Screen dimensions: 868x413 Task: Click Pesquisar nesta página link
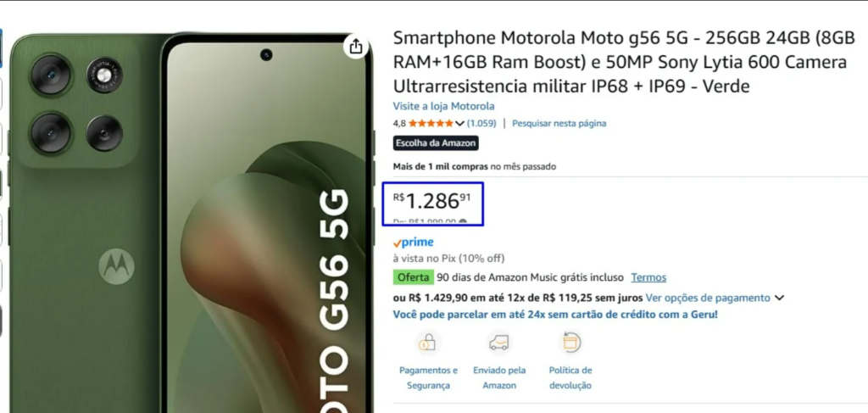pos(559,123)
